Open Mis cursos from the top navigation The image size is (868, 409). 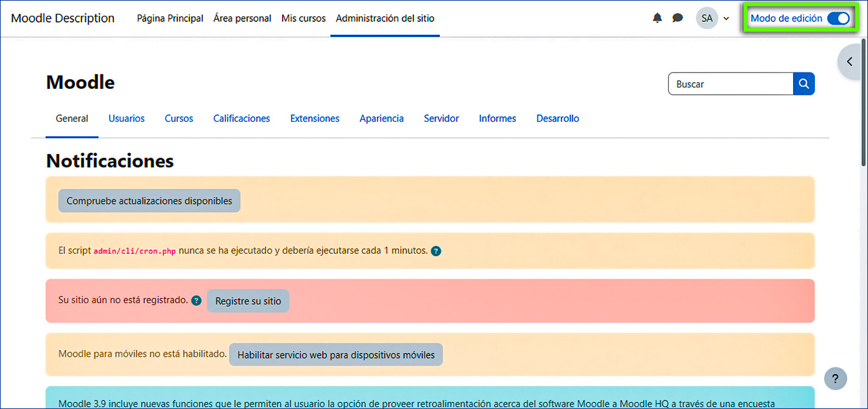click(303, 18)
